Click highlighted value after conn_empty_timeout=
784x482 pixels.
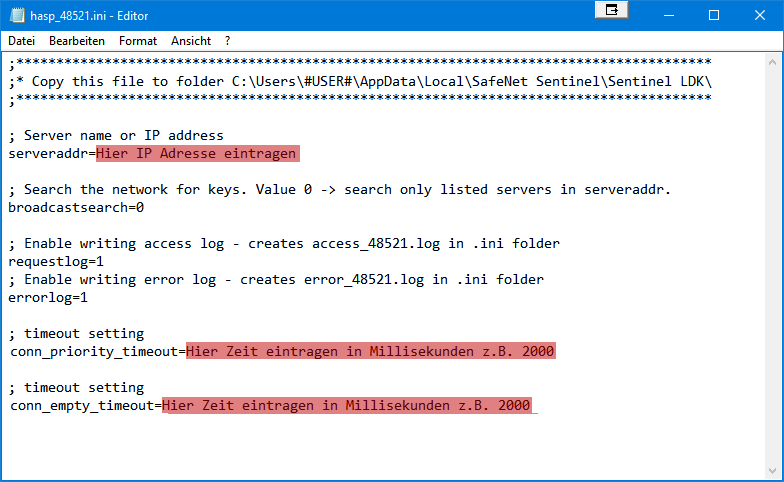pos(346,406)
